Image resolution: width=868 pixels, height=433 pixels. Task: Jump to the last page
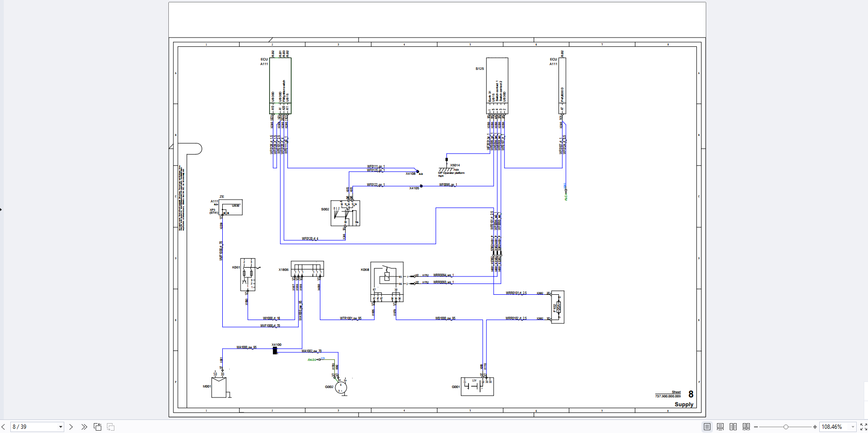click(x=84, y=427)
